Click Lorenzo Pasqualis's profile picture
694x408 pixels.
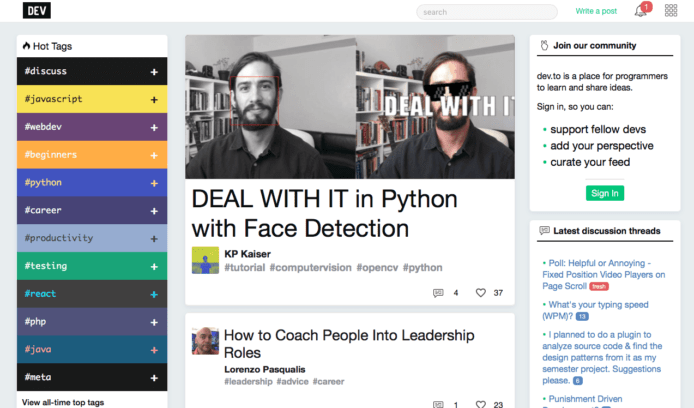[205, 340]
